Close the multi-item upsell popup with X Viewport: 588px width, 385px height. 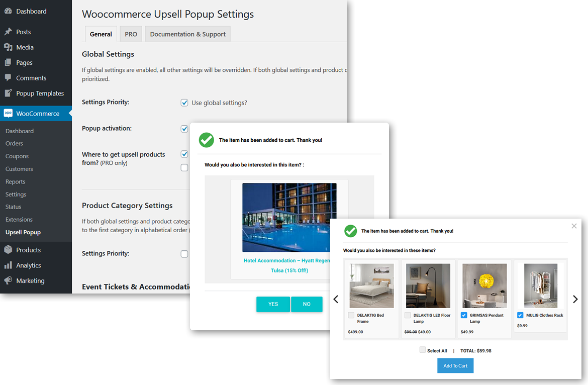tap(574, 226)
